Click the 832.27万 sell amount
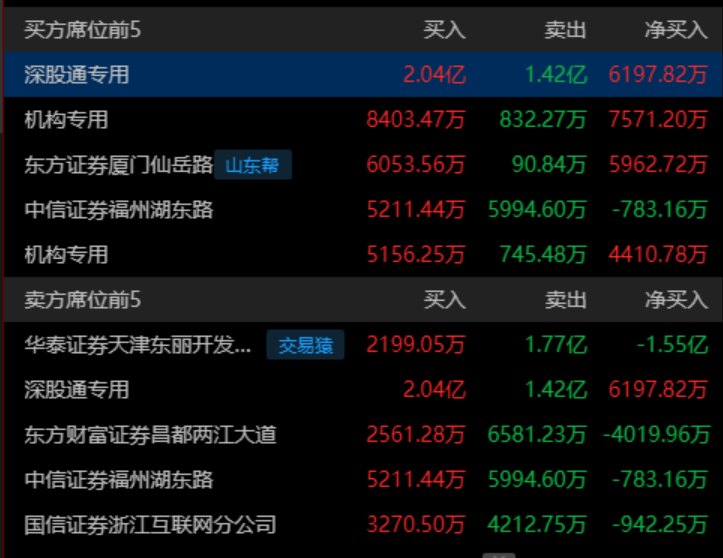The width and height of the screenshot is (723, 558). point(543,120)
